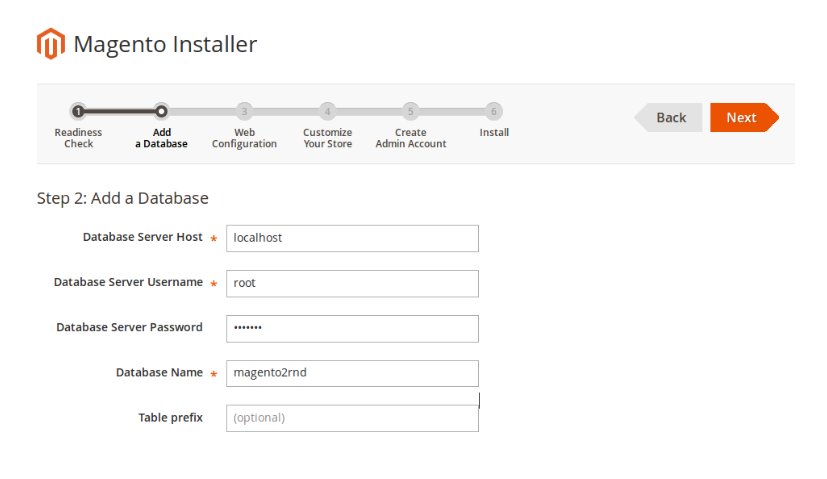Open the Customize Your Store step label
This screenshot has height=479, width=827.
328,138
